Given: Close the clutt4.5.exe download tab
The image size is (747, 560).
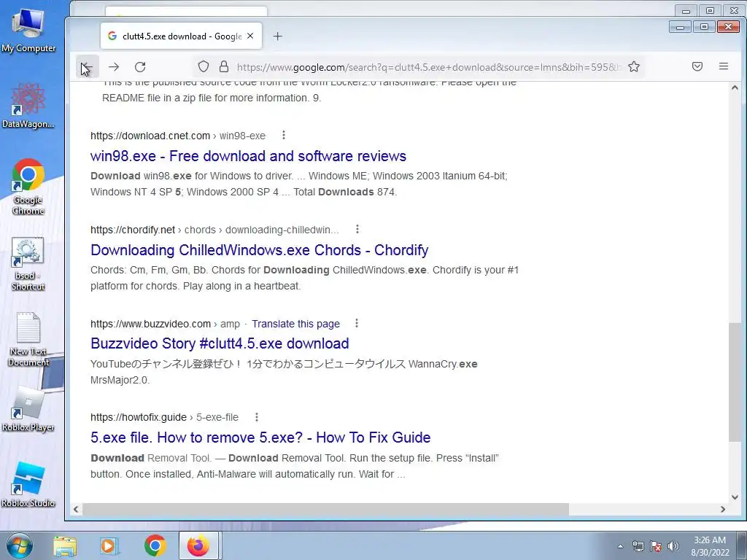Looking at the screenshot, I should point(250,36).
